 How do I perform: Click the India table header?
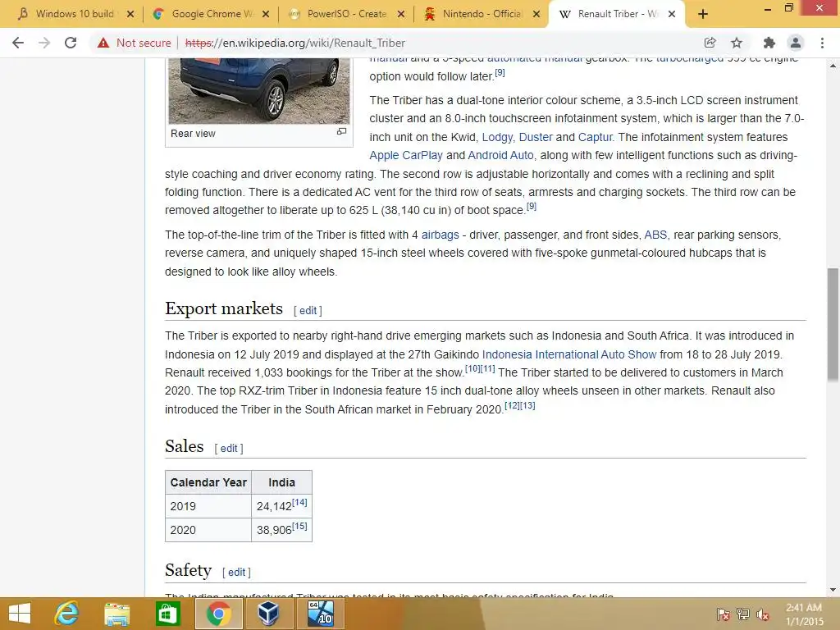(282, 482)
